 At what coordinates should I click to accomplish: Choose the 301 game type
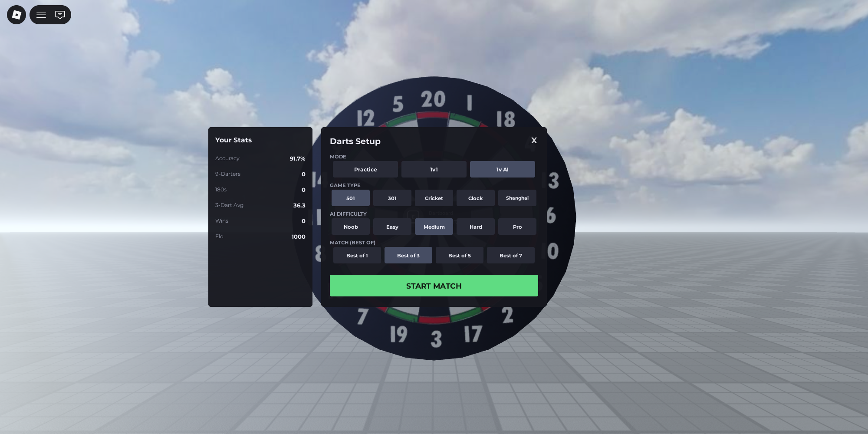point(392,198)
